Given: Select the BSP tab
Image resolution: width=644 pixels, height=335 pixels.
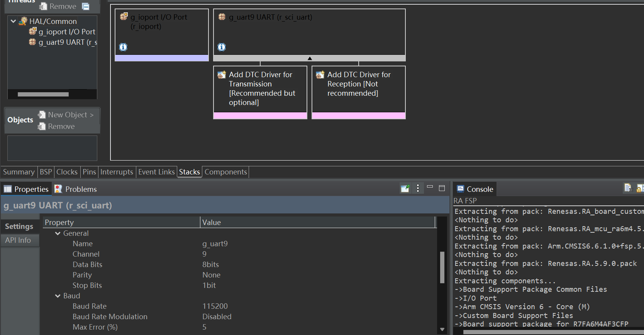Looking at the screenshot, I should 46,172.
